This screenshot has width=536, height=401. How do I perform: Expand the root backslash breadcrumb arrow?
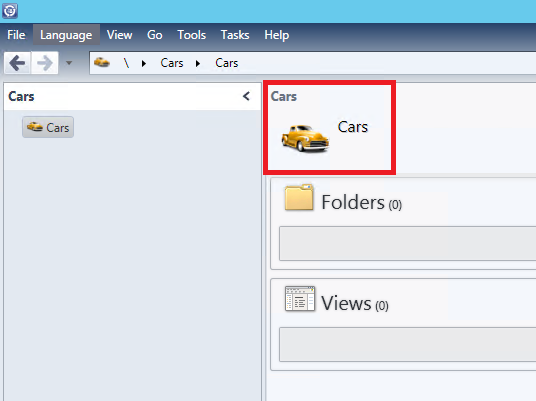tap(144, 63)
